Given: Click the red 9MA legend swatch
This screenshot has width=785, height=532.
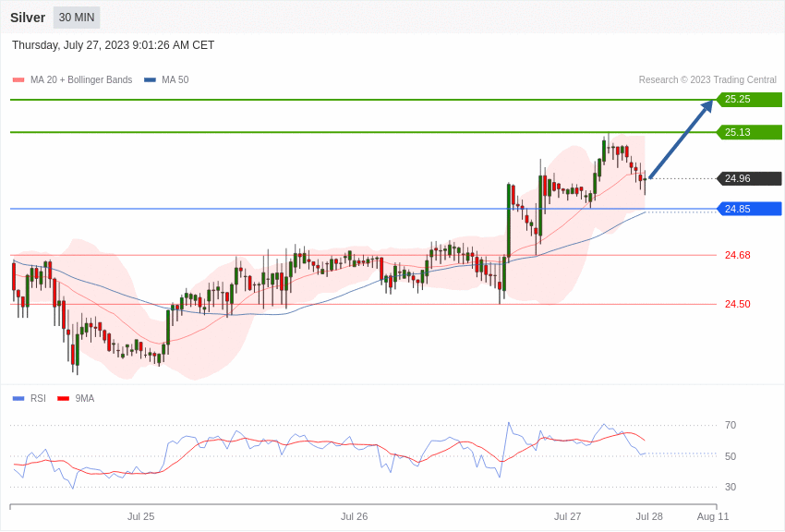Looking at the screenshot, I should [x=64, y=399].
